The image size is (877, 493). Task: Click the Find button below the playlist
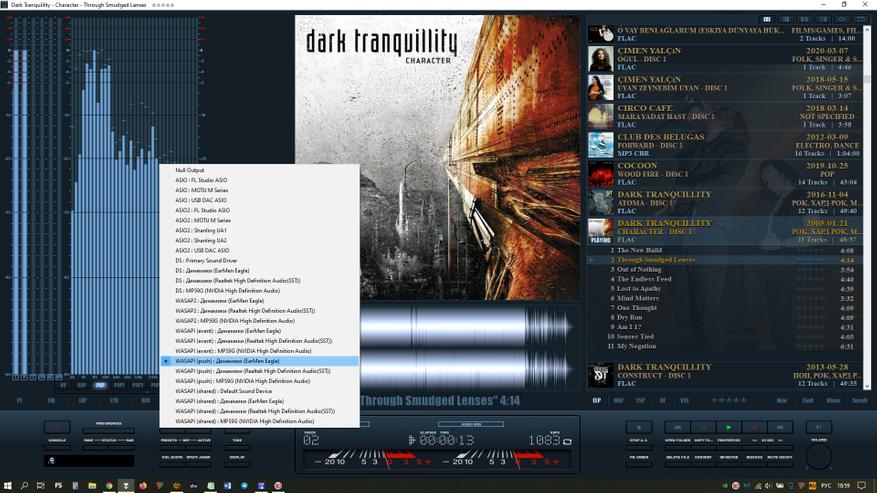[808, 401]
